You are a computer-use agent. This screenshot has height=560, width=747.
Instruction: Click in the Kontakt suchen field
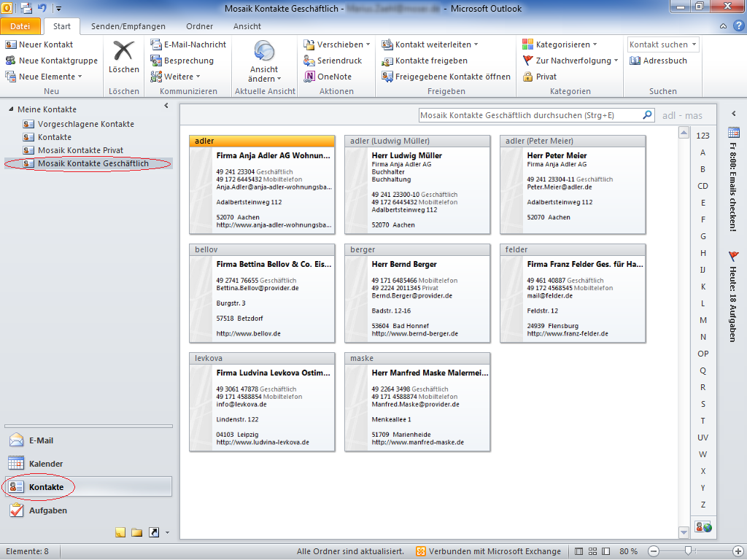[659, 44]
